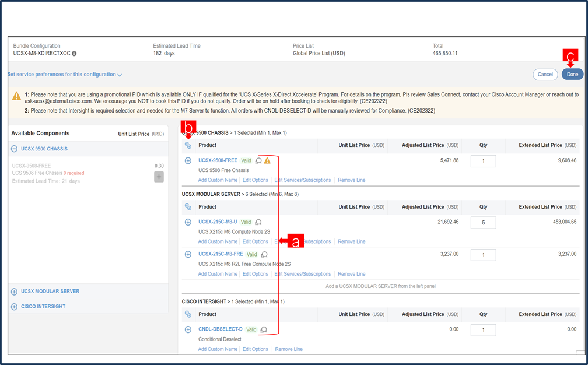Click the grey plus button for UCSX-9508-FREE
Image resolution: width=588 pixels, height=365 pixels.
[x=159, y=177]
